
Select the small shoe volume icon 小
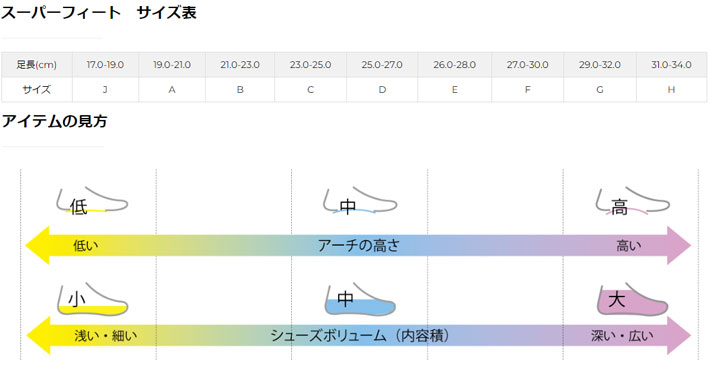[x=92, y=299]
